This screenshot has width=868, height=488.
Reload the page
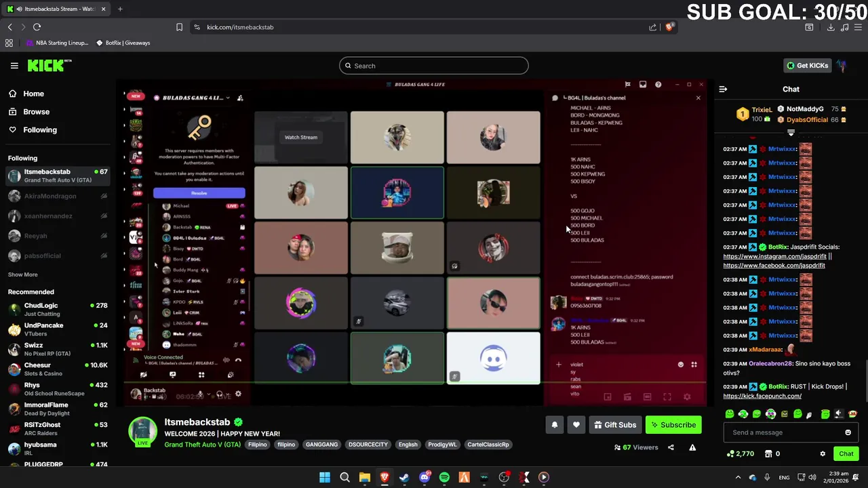tap(37, 27)
